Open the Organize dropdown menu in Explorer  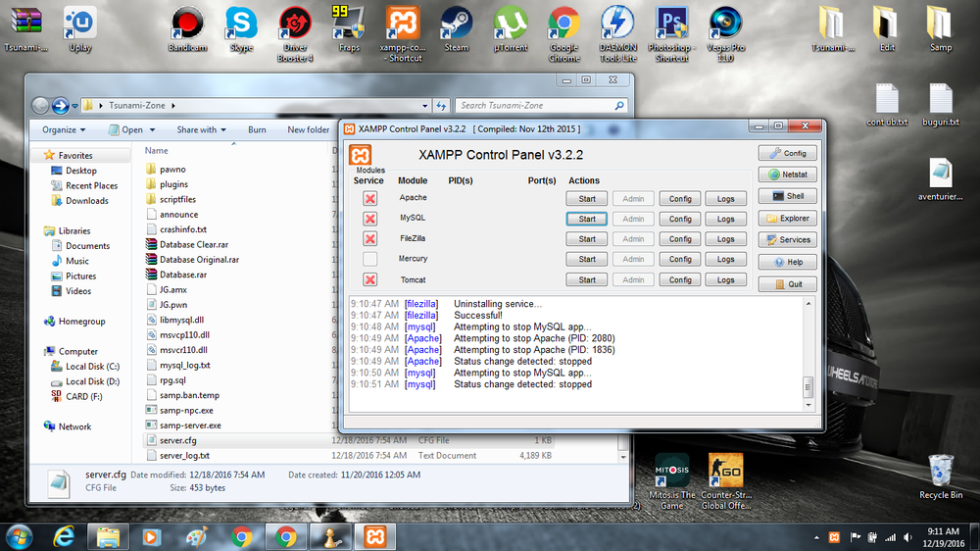[64, 129]
